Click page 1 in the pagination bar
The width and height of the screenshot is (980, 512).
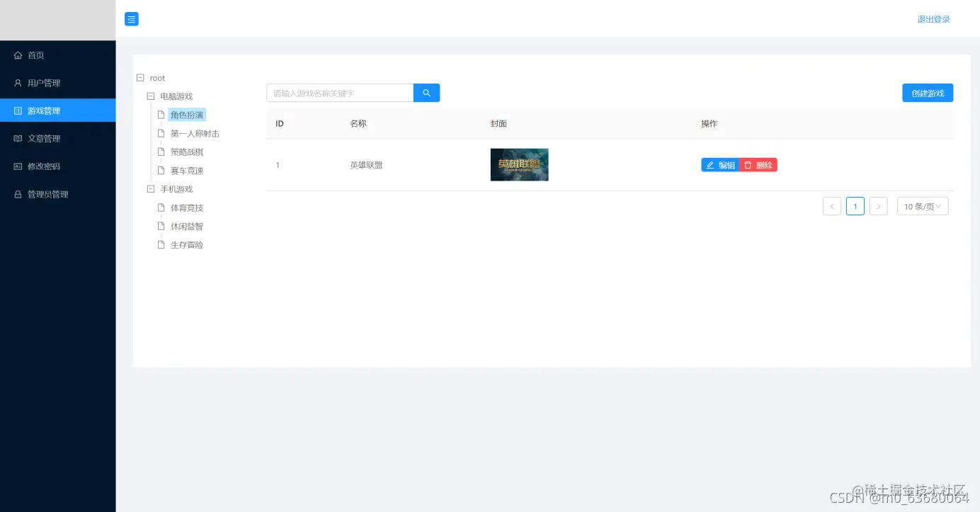[x=855, y=206]
